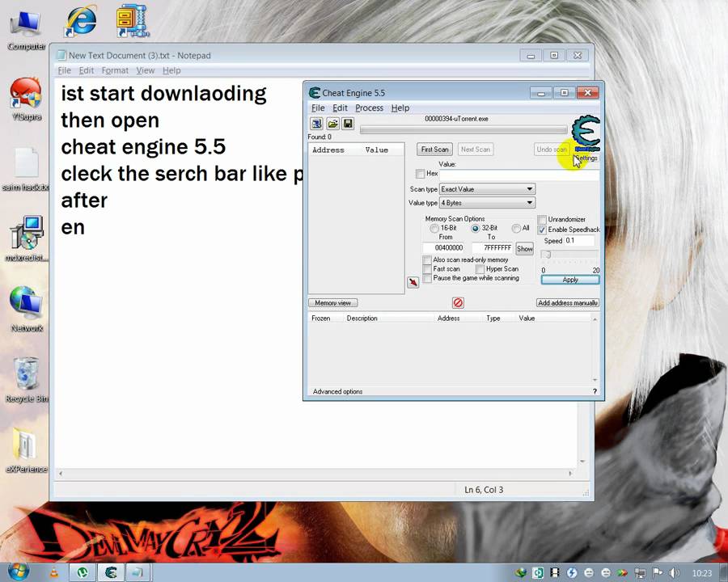Image resolution: width=728 pixels, height=582 pixels.
Task: Switch to uTorrent from the taskbar
Action: click(x=83, y=573)
